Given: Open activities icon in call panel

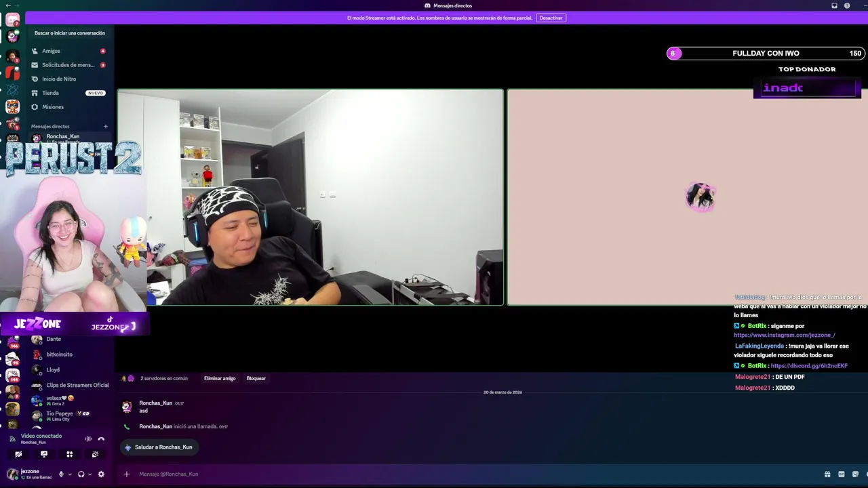Looking at the screenshot, I should (x=69, y=454).
